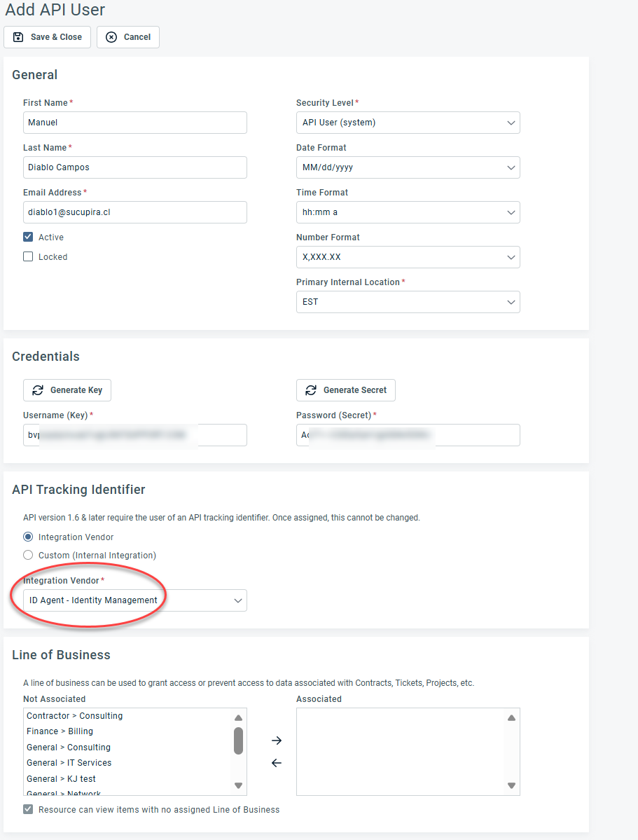
Task: Uncheck the Active checkbox
Action: 29,237
